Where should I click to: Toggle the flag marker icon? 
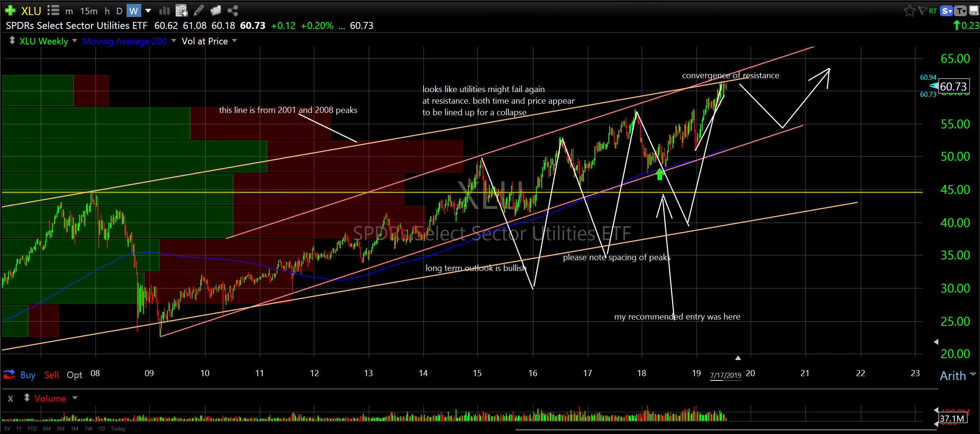click(922, 10)
